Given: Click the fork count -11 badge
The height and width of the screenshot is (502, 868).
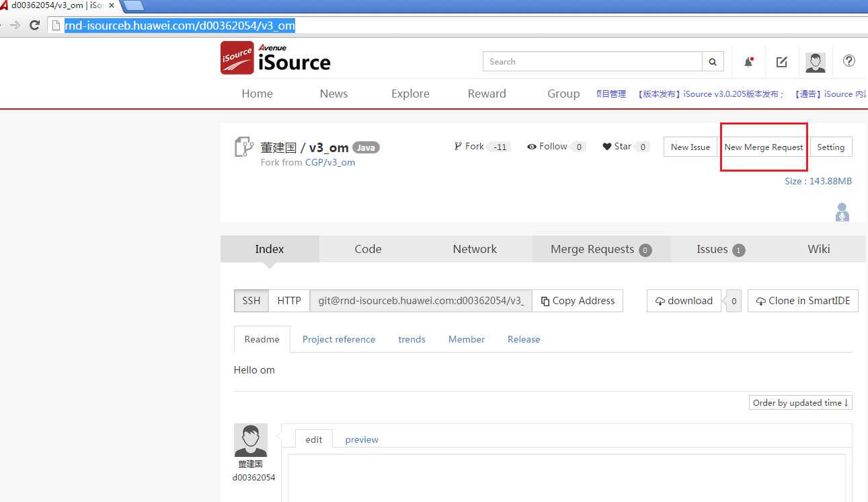Looking at the screenshot, I should [x=500, y=147].
